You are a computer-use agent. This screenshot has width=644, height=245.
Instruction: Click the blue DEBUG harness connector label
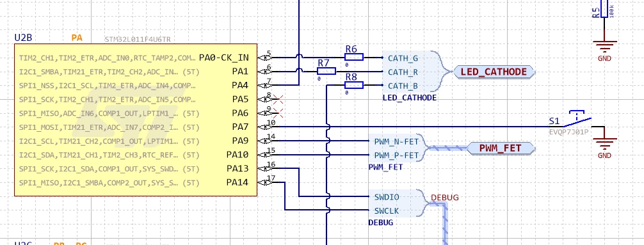click(381, 223)
